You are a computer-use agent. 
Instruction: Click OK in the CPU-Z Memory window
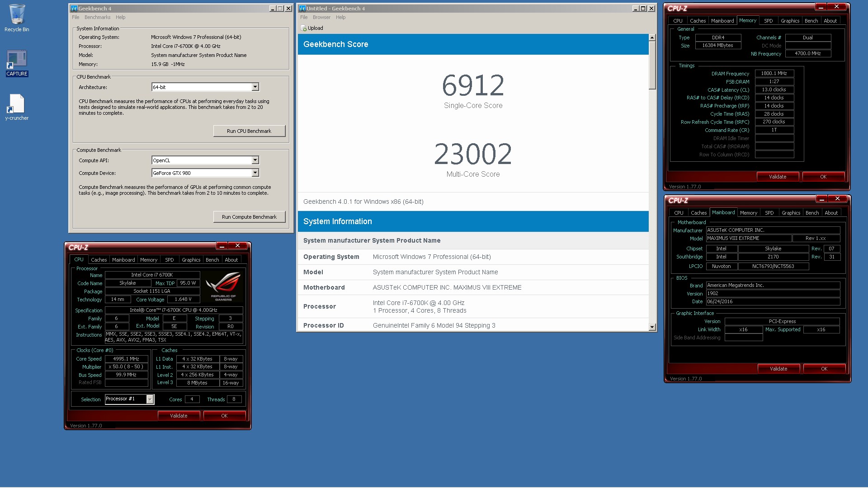pyautogui.click(x=823, y=177)
